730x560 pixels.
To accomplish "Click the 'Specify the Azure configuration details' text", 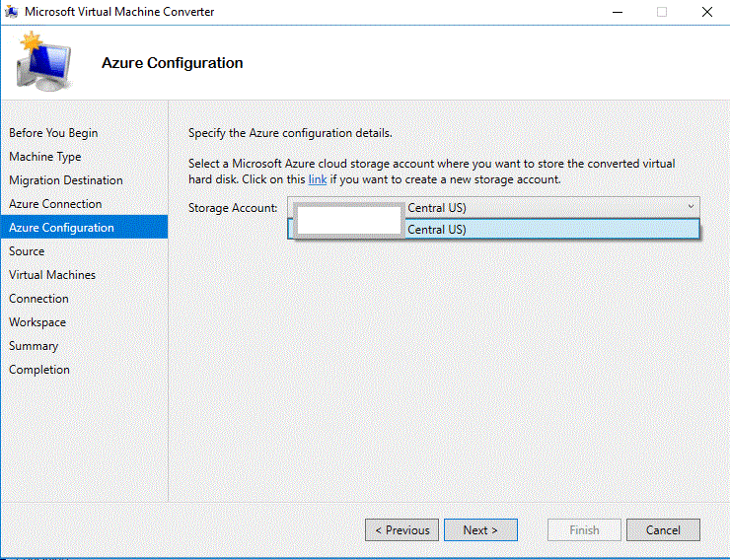I will (290, 133).
